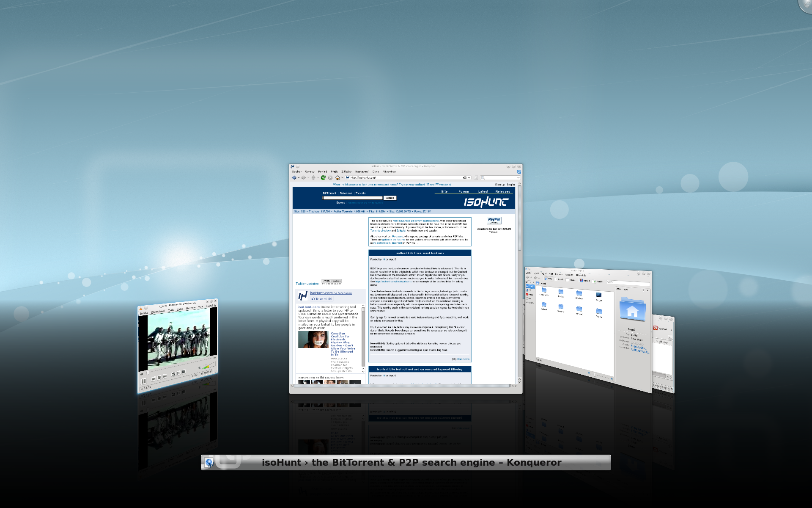The image size is (812, 508).
Task: Select the Site tab on isoHunt
Action: coord(444,191)
